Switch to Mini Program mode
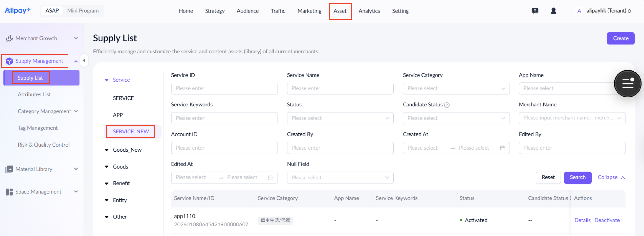 pos(83,10)
